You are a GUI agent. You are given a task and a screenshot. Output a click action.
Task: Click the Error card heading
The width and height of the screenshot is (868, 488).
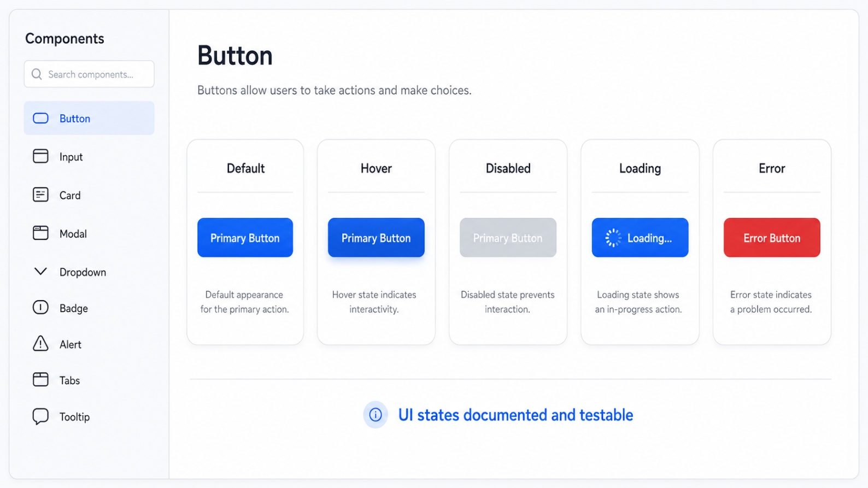pyautogui.click(x=772, y=168)
